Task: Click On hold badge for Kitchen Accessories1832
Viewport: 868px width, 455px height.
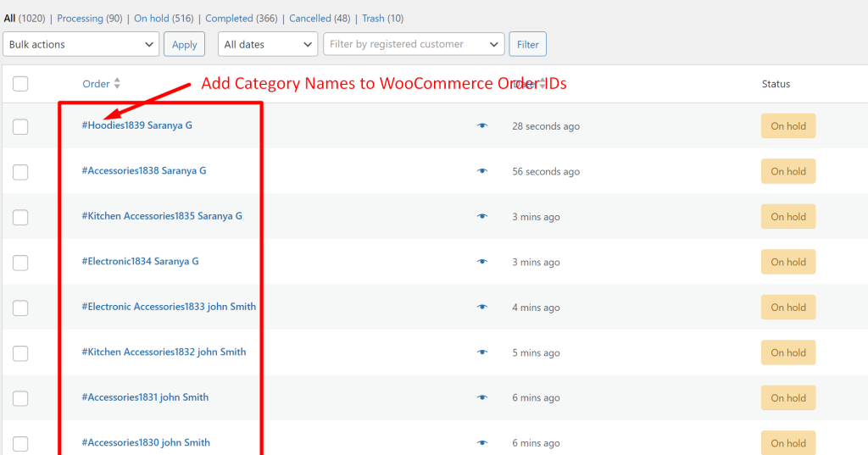Action: [788, 352]
